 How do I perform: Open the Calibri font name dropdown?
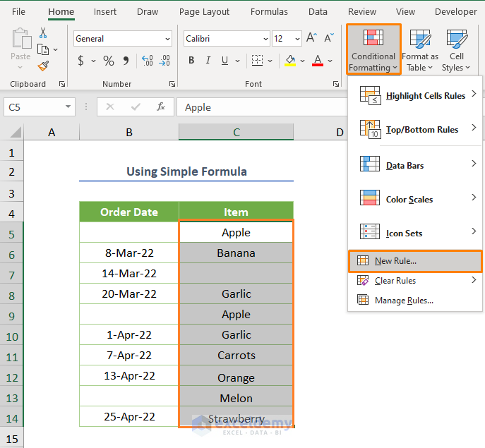tap(265, 39)
